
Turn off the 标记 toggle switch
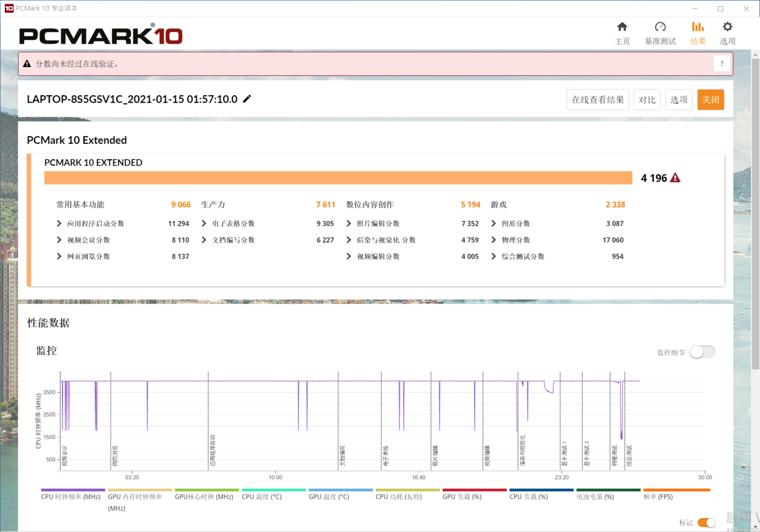coord(706,523)
